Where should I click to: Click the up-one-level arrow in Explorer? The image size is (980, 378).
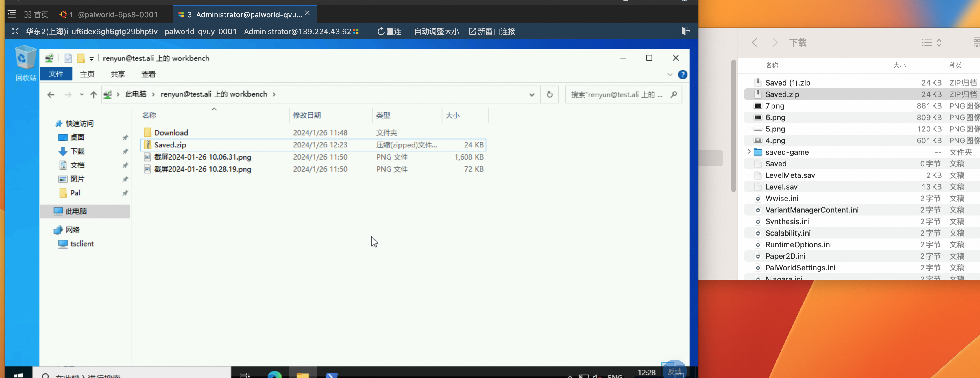93,95
